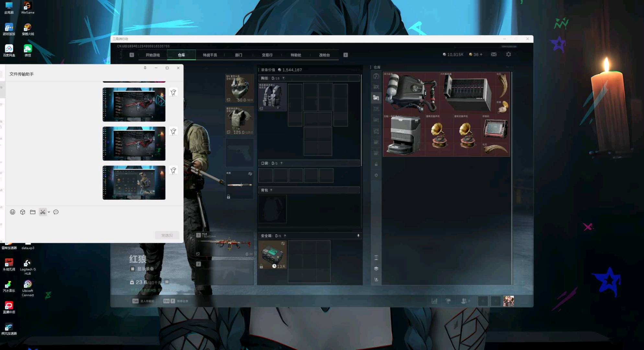Open the WeChat send file folder icon
This screenshot has width=644, height=350.
[x=33, y=212]
